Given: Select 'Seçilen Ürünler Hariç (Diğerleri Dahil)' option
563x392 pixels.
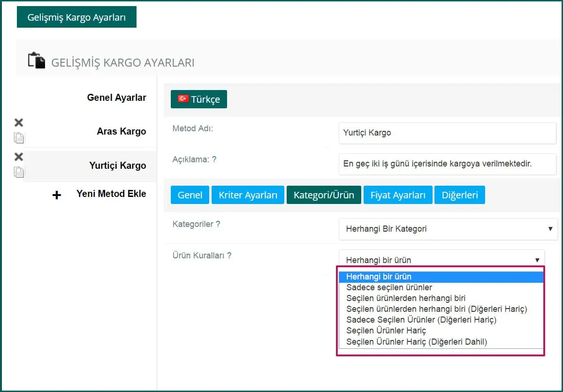Looking at the screenshot, I should click(x=416, y=342).
